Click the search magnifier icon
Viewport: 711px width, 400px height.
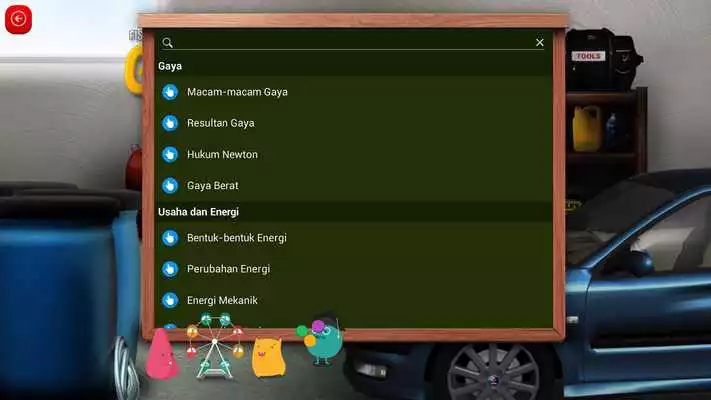167,43
